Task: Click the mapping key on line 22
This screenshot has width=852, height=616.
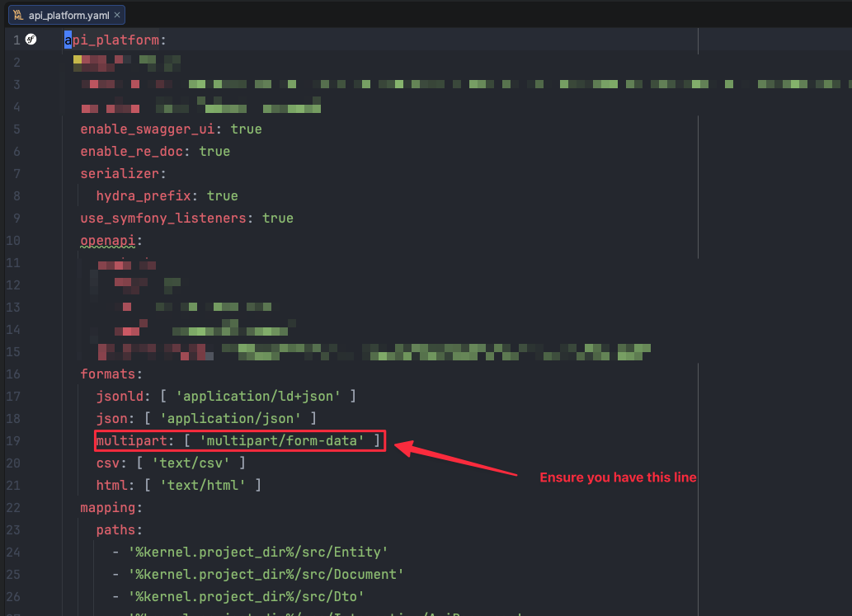Action: point(108,507)
